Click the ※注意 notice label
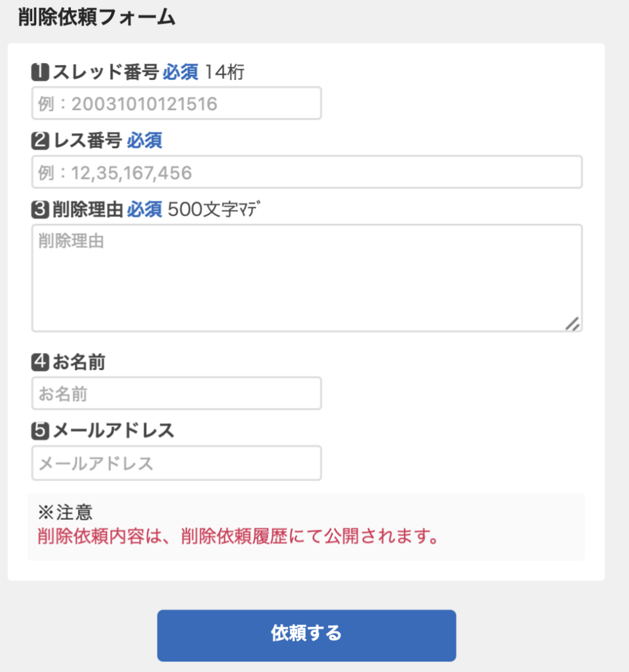This screenshot has height=672, width=629. 66,512
